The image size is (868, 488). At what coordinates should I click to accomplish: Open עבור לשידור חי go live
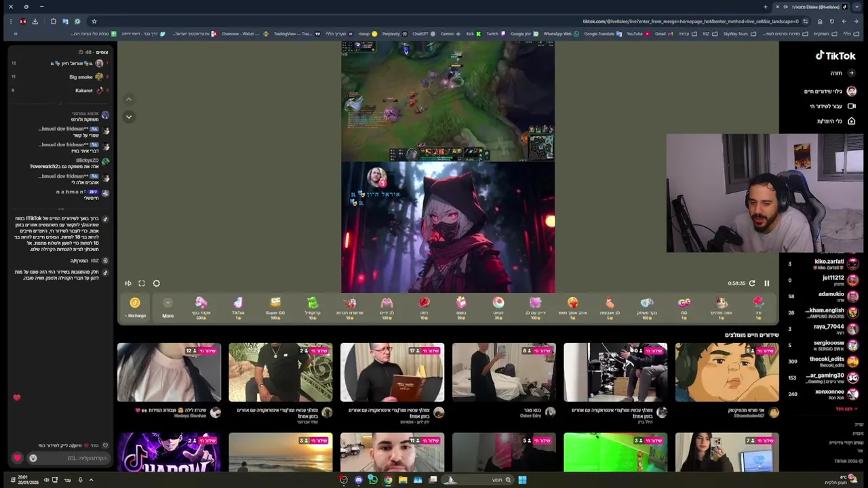tap(833, 106)
